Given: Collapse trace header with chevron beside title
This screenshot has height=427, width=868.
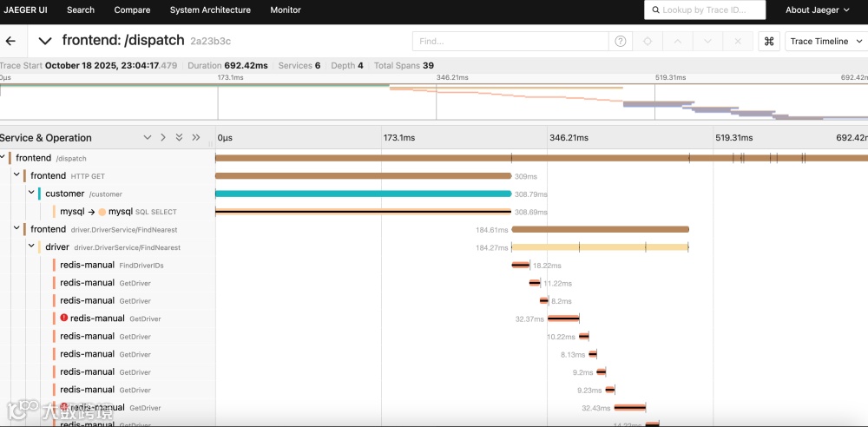Looking at the screenshot, I should click(x=45, y=41).
